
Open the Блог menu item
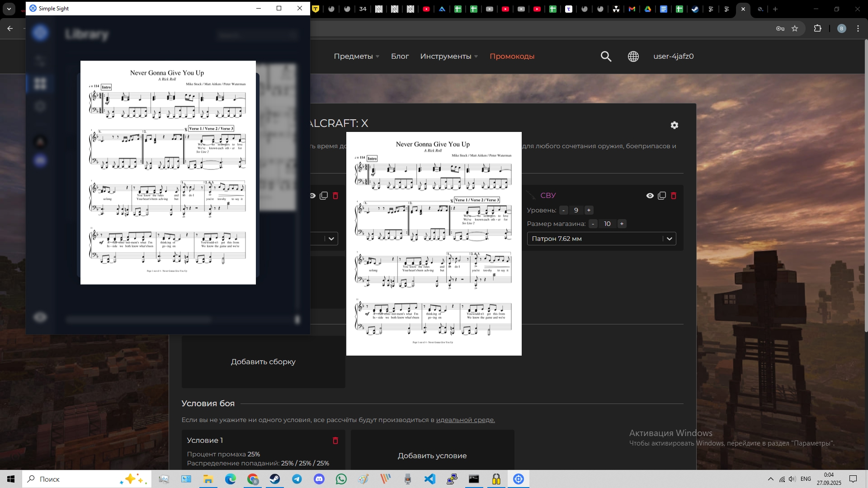pyautogui.click(x=400, y=56)
